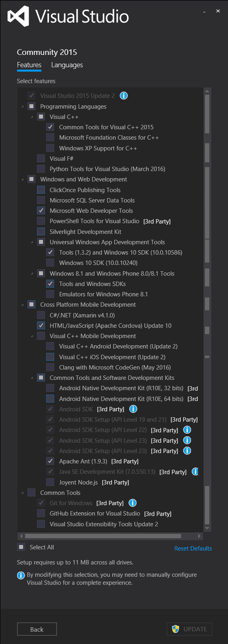Check Silverlight Development Kit
Image resolution: width=228 pixels, height=644 pixels.
coord(41,232)
